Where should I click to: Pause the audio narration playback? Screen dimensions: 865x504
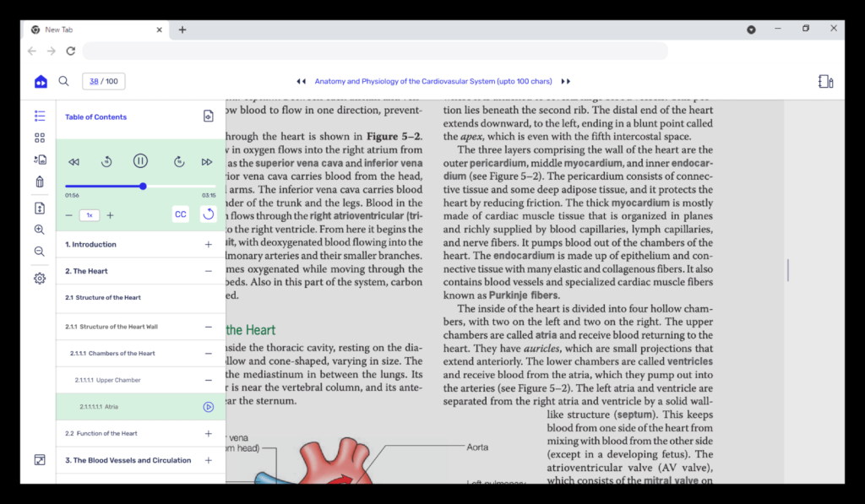click(x=140, y=160)
